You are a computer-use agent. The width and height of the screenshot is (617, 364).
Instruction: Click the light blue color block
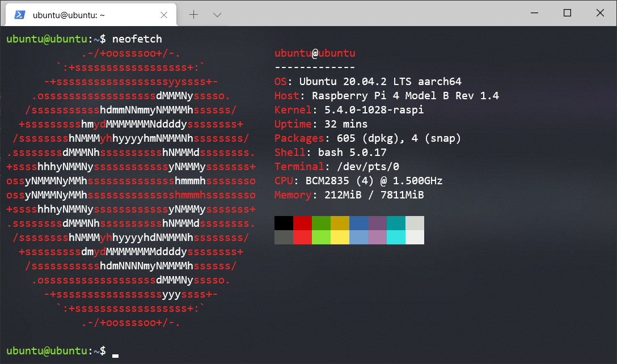[x=359, y=238]
